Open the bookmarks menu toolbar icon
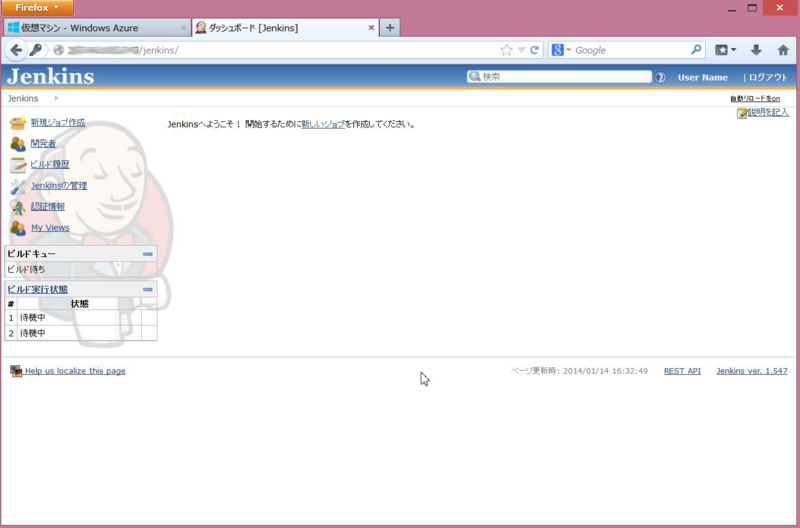 pyautogui.click(x=725, y=50)
